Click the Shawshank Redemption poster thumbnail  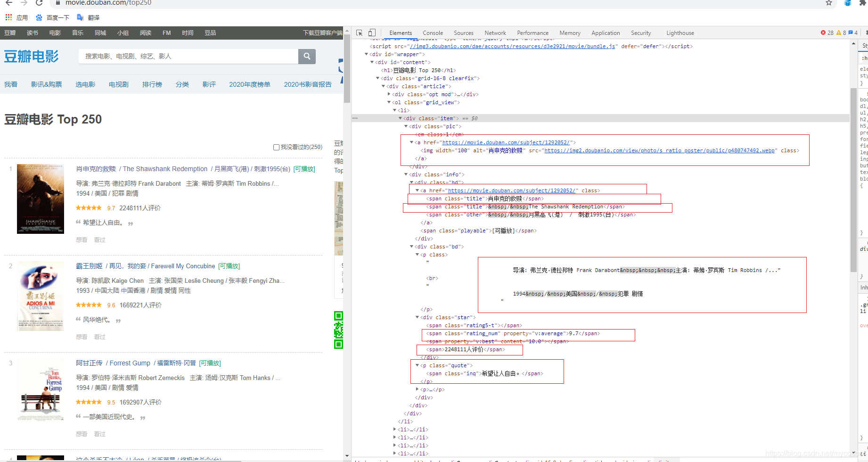point(41,199)
